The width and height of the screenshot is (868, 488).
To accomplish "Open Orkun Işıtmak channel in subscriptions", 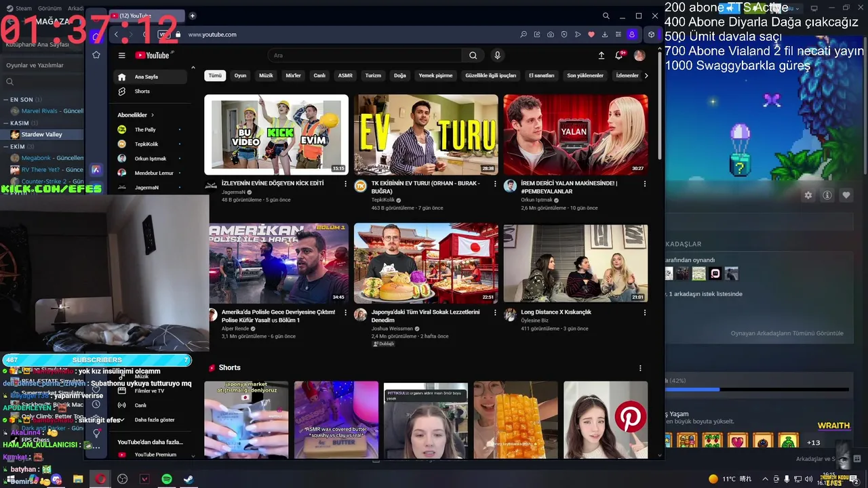I will (150, 159).
